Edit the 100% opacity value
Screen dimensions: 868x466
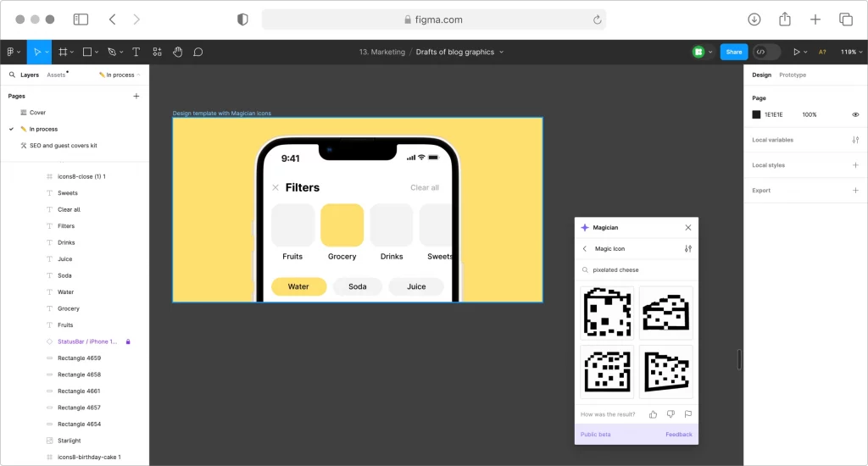tap(810, 114)
